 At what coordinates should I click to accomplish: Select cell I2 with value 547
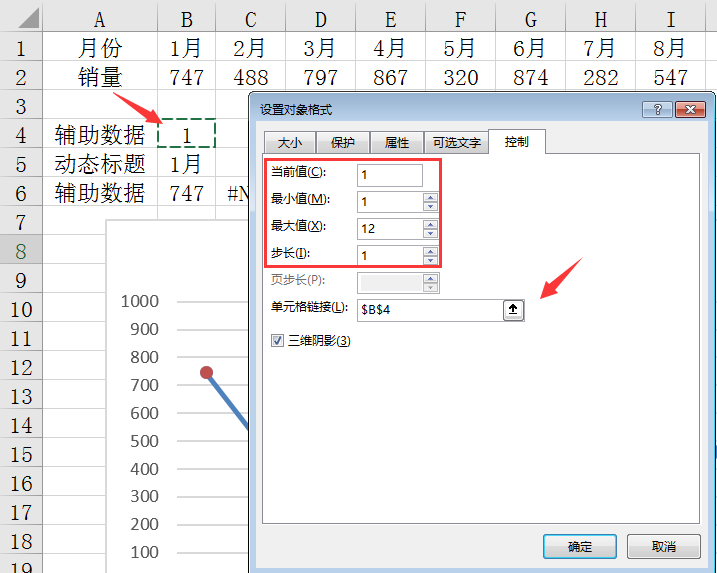click(x=670, y=76)
